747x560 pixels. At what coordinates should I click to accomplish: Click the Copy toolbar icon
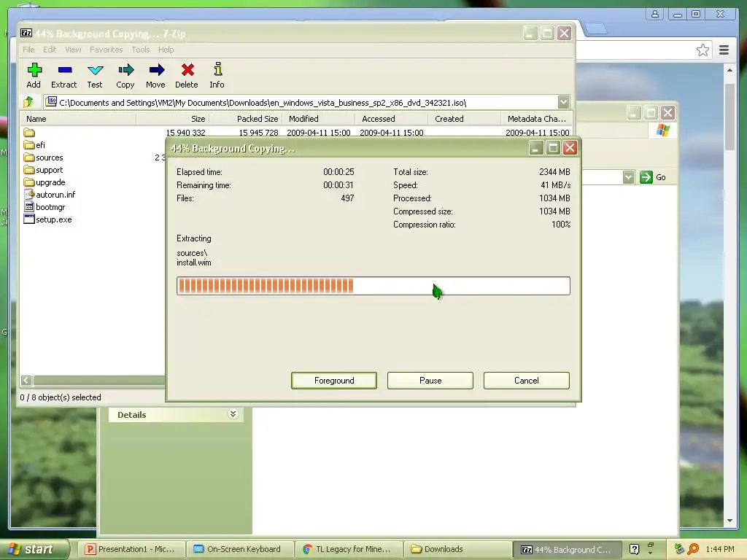(x=125, y=71)
